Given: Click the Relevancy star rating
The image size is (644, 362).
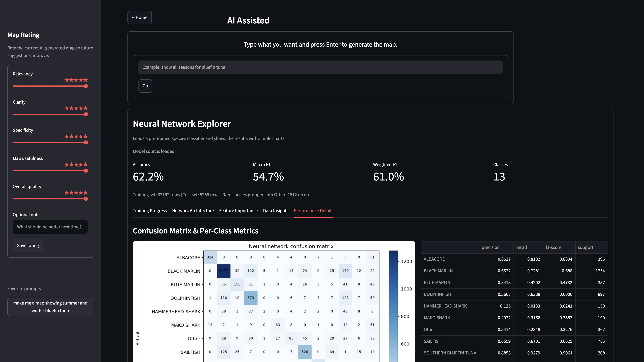Looking at the screenshot, I should pyautogui.click(x=76, y=80).
